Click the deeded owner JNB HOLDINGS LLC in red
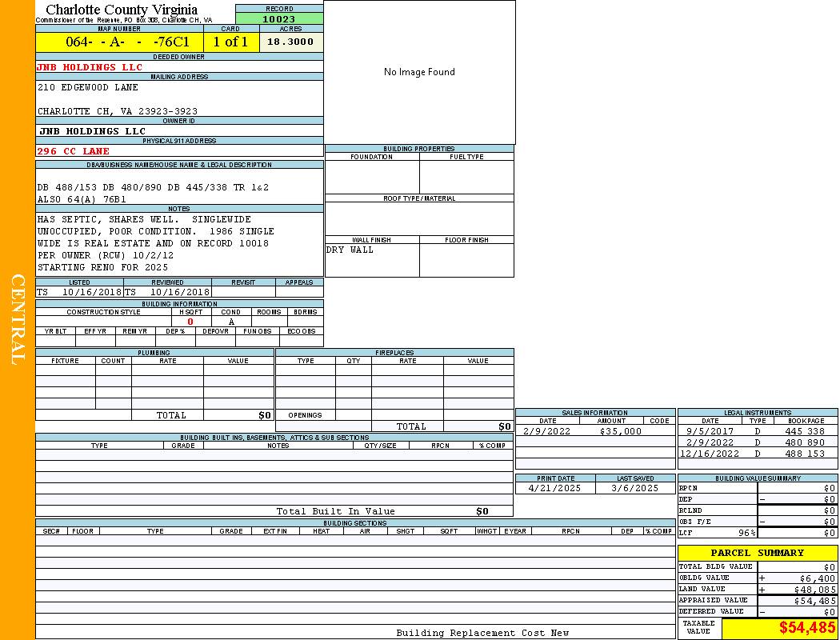 tap(90, 67)
